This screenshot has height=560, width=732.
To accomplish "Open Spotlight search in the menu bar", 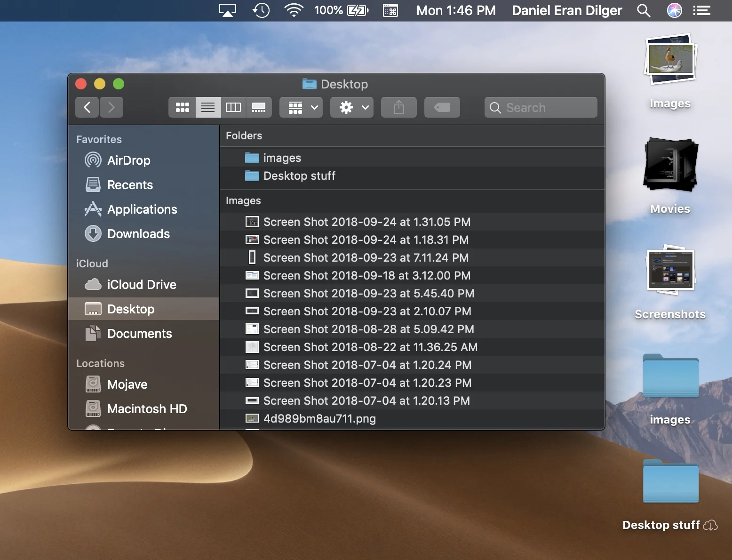I will click(x=644, y=10).
